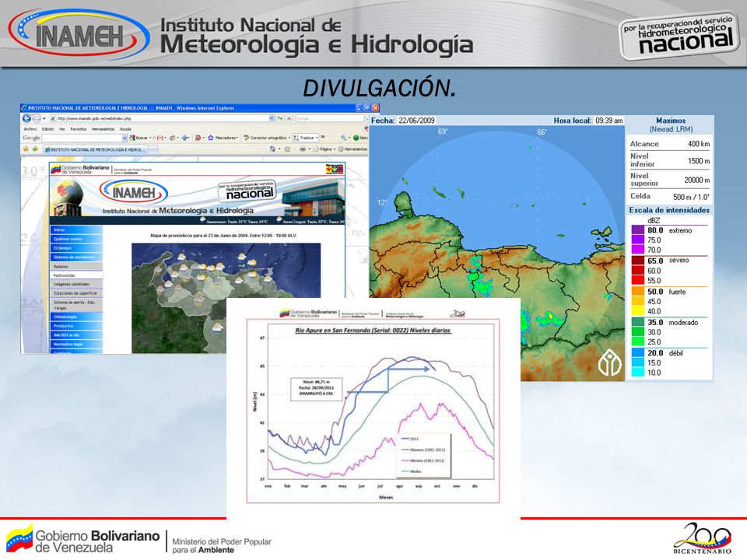This screenshot has height=560, width=747.
Task: Click the red Stop icon beside the address bar
Action: click(289, 118)
